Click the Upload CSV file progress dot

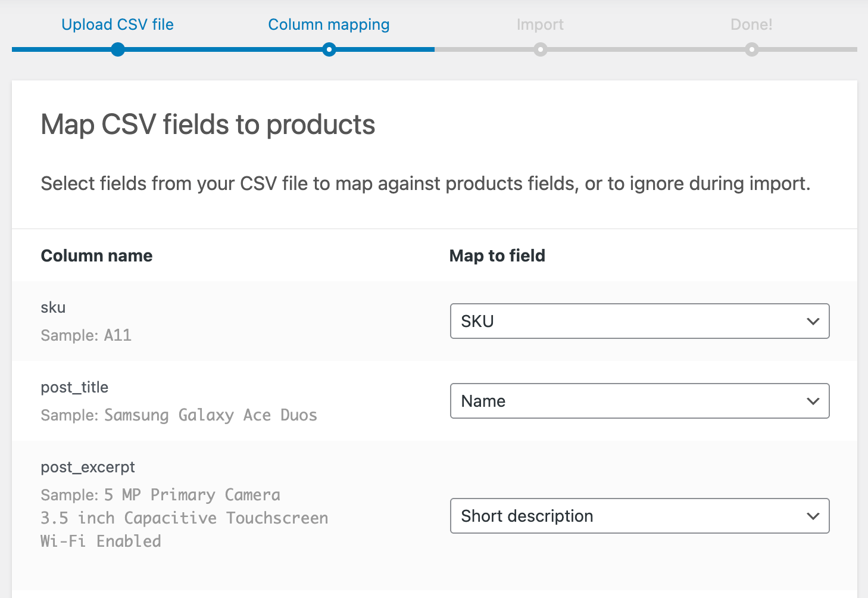(118, 49)
